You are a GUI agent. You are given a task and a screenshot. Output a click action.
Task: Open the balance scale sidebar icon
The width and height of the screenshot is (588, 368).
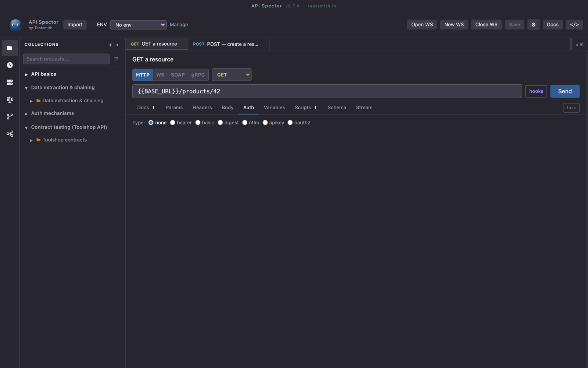pyautogui.click(x=10, y=99)
